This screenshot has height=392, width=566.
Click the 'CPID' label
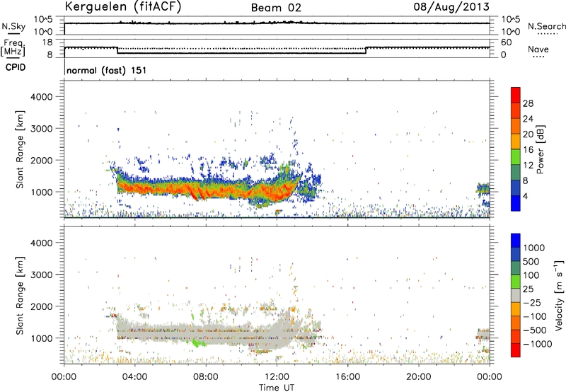click(x=16, y=67)
